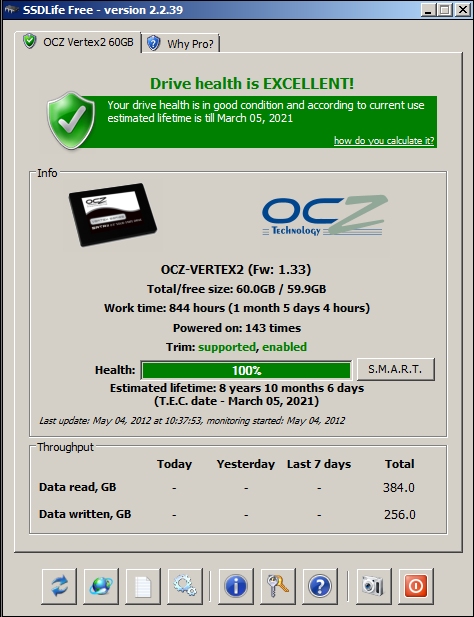
Task: Click the 'Trim: supported, enabled' line
Action: pyautogui.click(x=236, y=347)
